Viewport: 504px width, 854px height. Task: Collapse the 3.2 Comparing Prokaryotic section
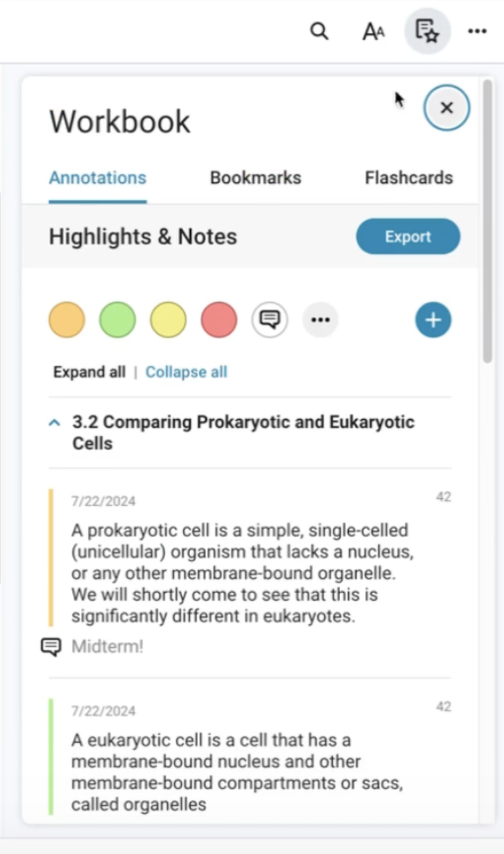(55, 423)
